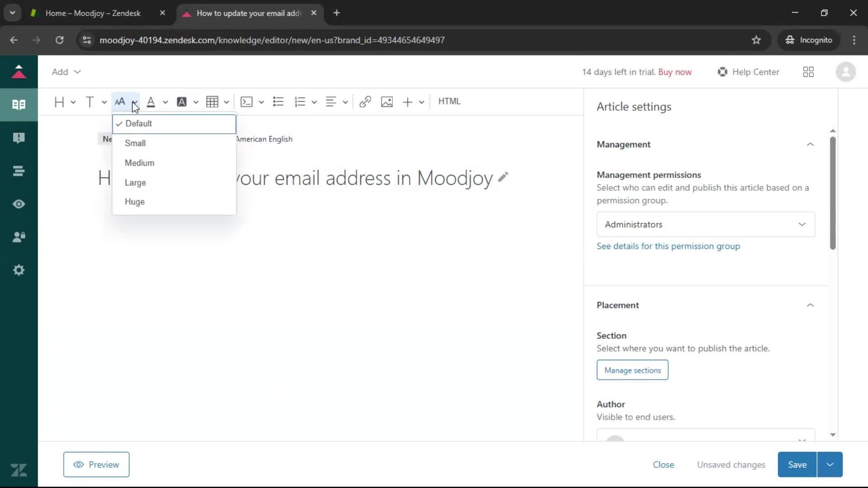Expand the background color dropdown arrow
Image resolution: width=868 pixels, height=488 pixels.
pos(196,102)
